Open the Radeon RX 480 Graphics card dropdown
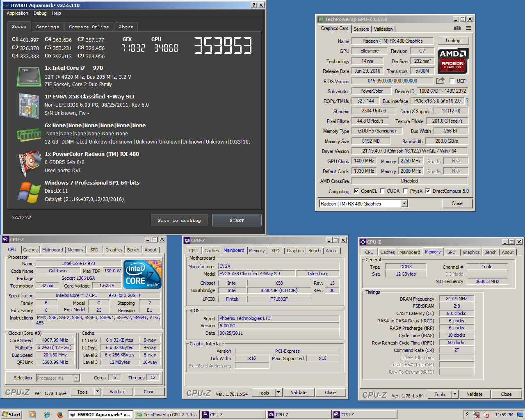 pos(404,203)
